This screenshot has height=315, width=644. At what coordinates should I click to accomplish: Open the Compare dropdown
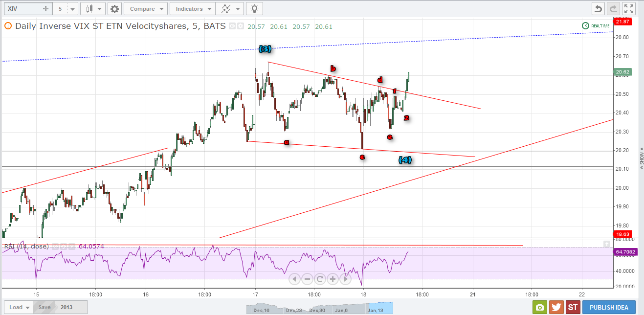(146, 8)
